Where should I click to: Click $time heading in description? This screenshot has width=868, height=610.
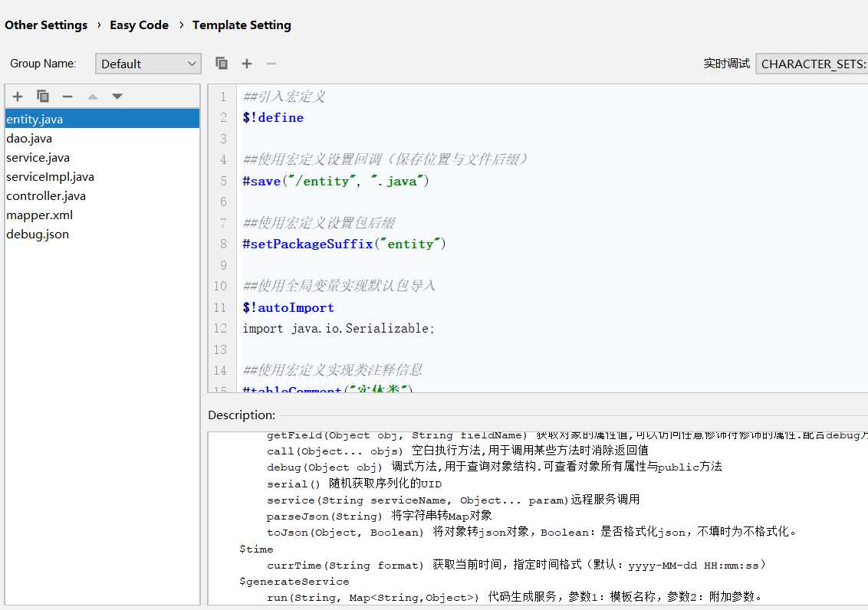256,549
